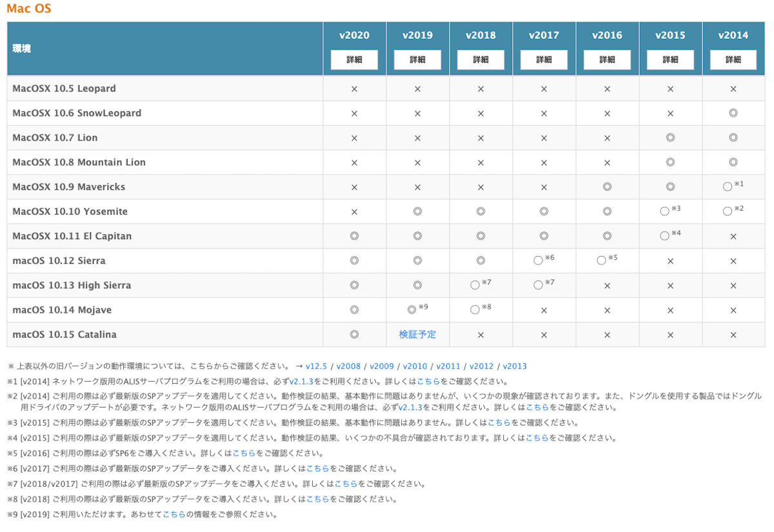Follow the v12.5 older version link

(x=317, y=366)
